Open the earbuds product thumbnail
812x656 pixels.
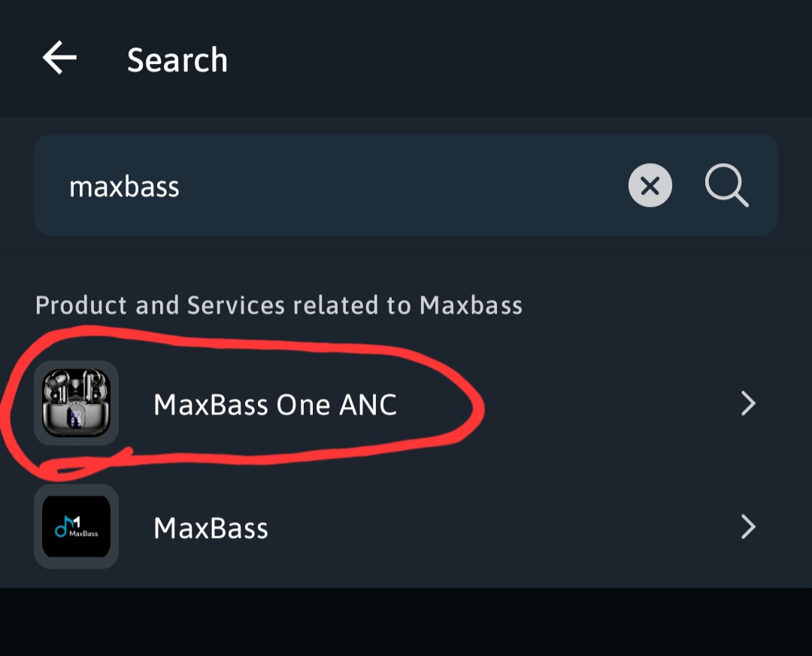coord(76,402)
